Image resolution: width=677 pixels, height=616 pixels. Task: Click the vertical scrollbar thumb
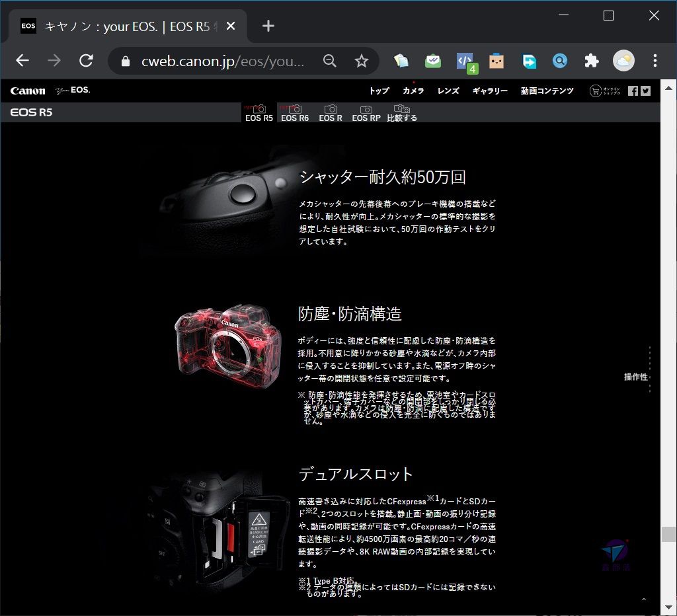668,534
